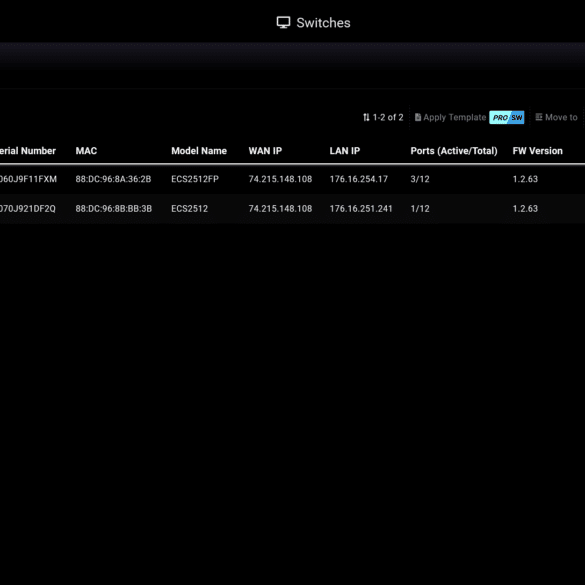Click the PRO SW badge

click(x=507, y=118)
